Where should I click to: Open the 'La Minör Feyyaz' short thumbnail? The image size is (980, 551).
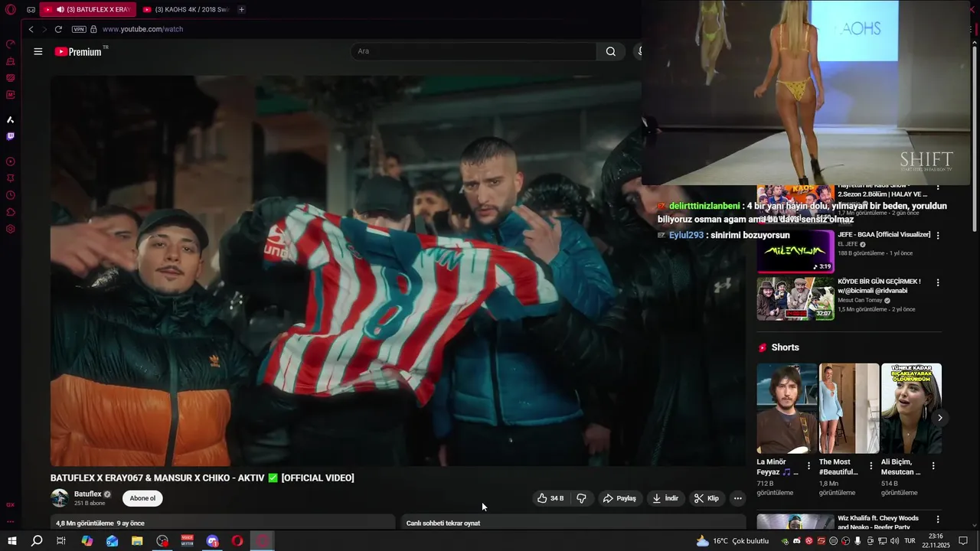click(787, 409)
